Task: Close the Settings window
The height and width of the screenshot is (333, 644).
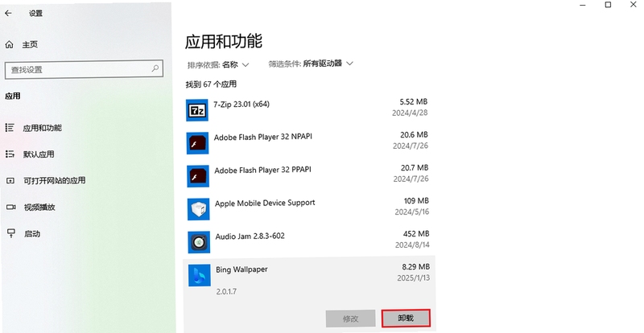Action: (634, 5)
